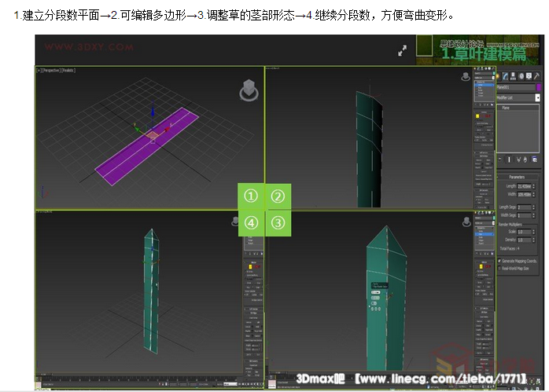
Task: Click the '1.草叶建模篇' title banner
Action: tap(484, 53)
